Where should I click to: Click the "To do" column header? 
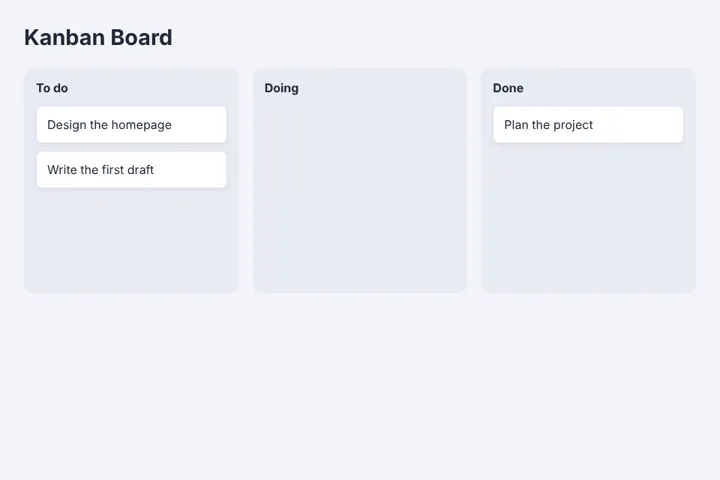click(x=52, y=88)
